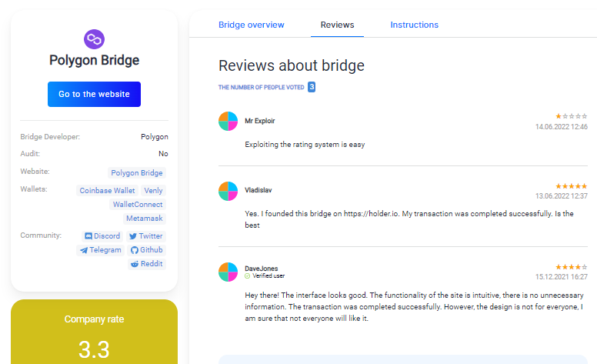The image size is (597, 364).
Task: Open the Reddit community link
Action: (x=146, y=264)
